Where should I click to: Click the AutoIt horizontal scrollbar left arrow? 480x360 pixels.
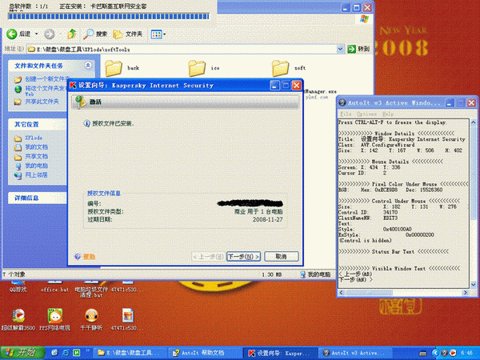(341, 293)
